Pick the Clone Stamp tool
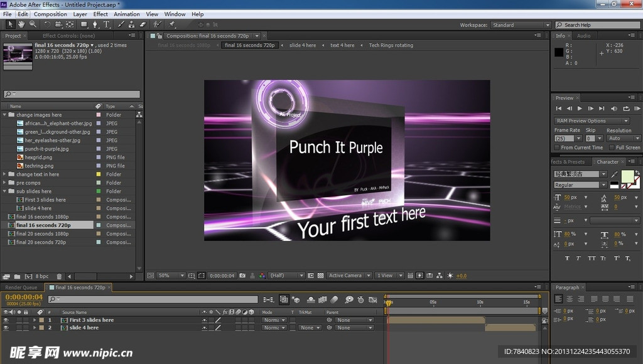This screenshot has height=364, width=643. [131, 24]
